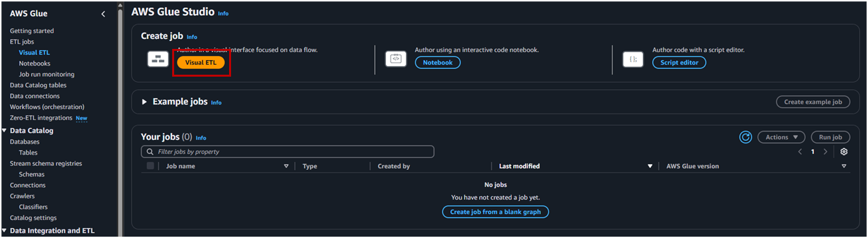Click the visual ETL flow diagram icon
Screen dimensions: 868x238
coord(158,59)
